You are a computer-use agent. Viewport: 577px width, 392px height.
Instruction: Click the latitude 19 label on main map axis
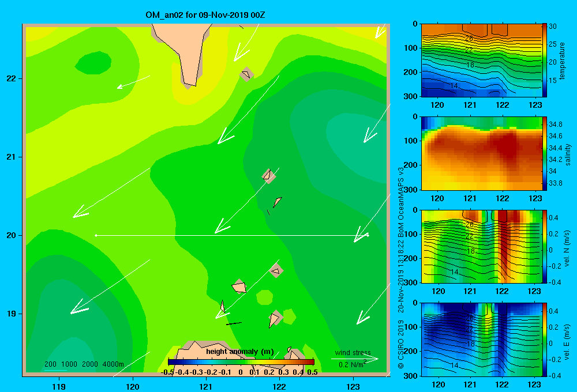click(12, 314)
